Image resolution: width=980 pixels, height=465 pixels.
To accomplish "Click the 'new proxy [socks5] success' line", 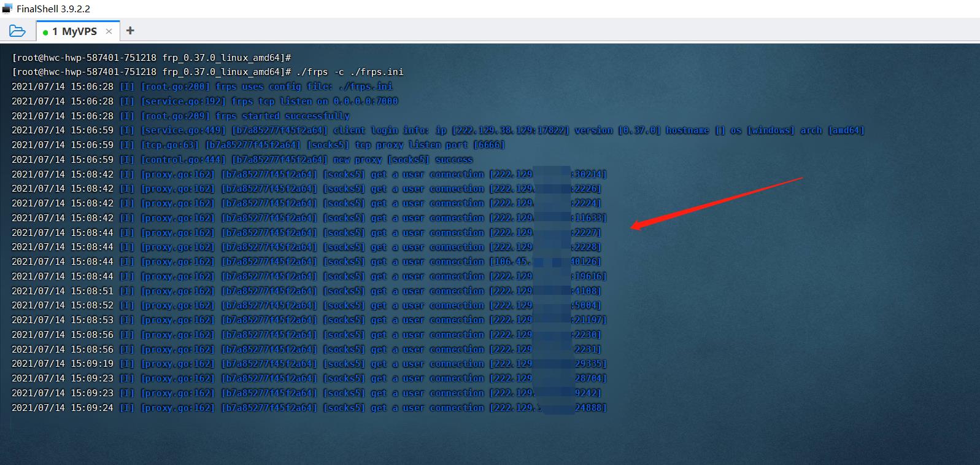I will pos(242,160).
